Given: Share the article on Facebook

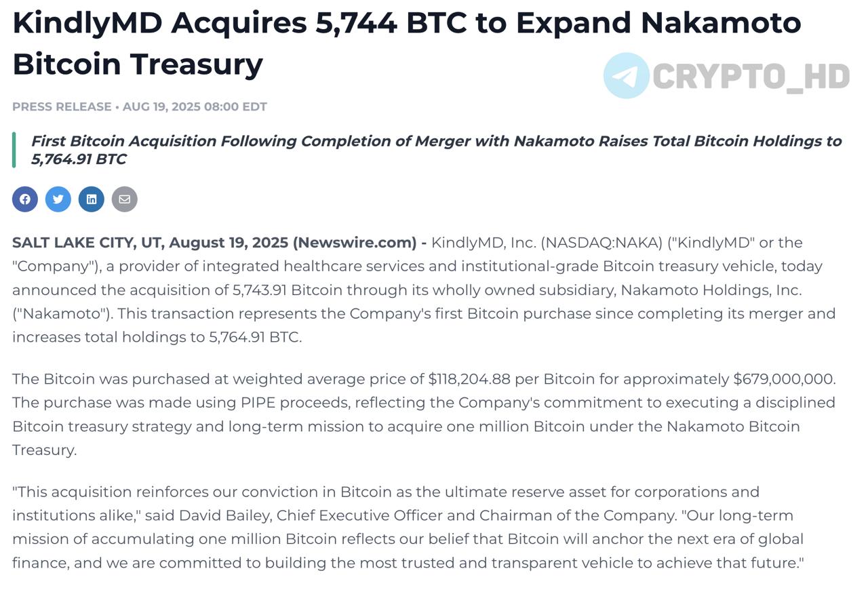Looking at the screenshot, I should (x=25, y=199).
